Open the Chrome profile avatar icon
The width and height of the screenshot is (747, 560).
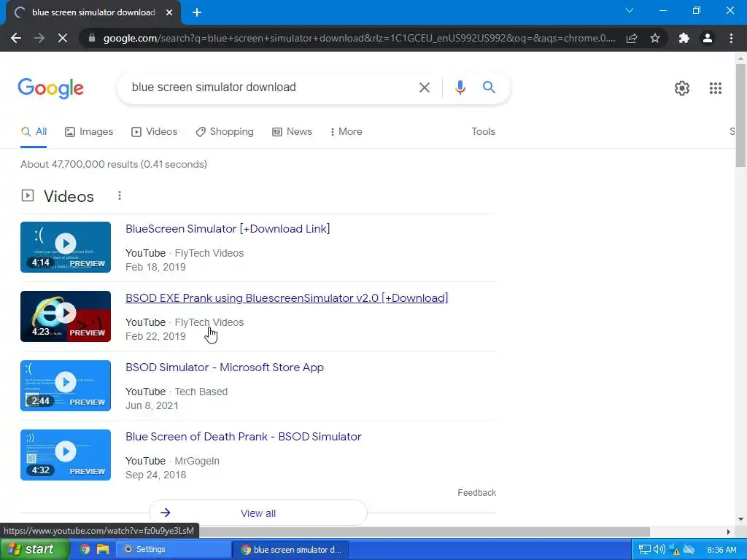(x=708, y=38)
